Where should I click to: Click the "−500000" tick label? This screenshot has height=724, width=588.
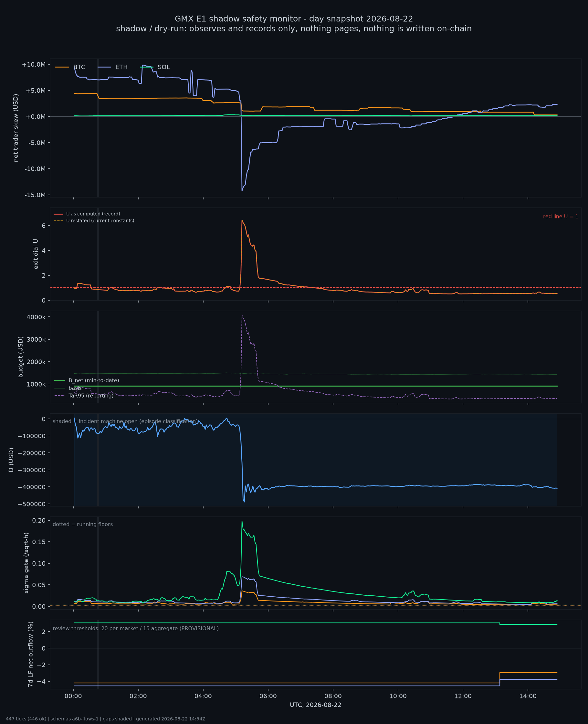[32, 504]
